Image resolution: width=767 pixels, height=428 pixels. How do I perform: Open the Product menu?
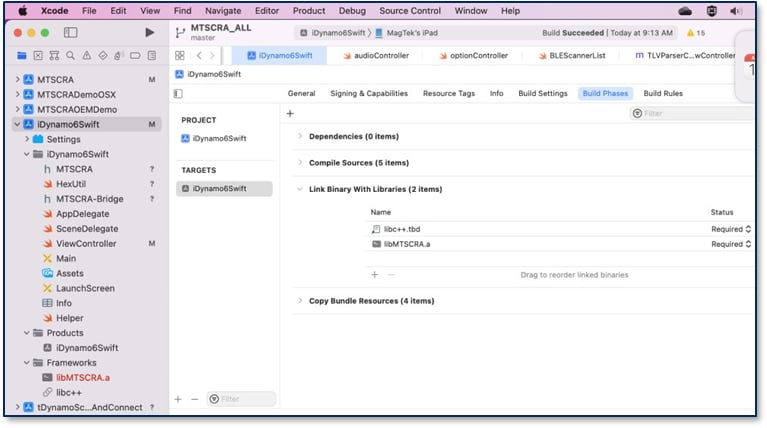(309, 11)
